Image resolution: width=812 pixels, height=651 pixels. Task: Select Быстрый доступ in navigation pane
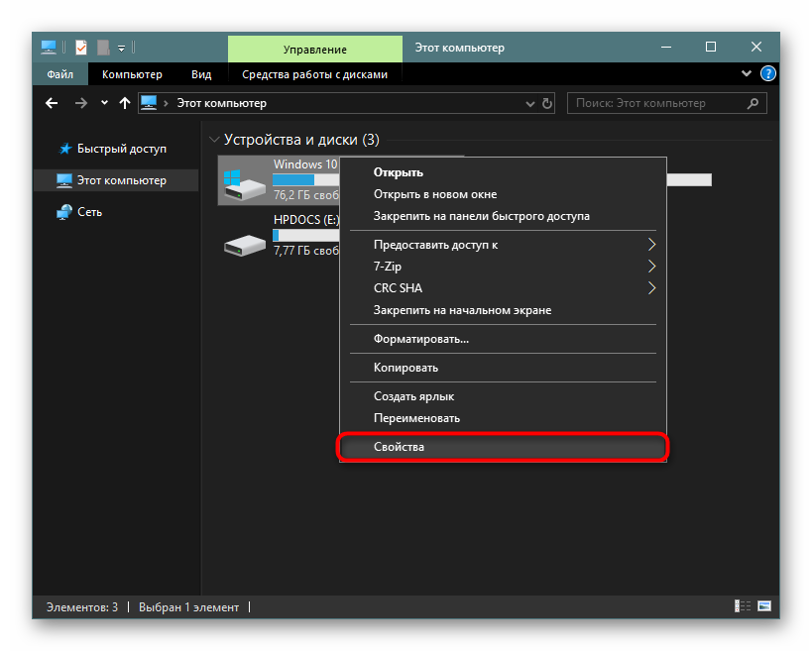pos(121,149)
